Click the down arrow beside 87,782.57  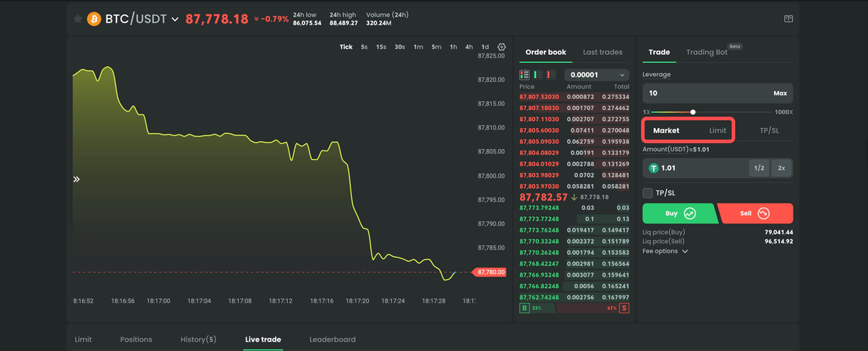pos(574,197)
